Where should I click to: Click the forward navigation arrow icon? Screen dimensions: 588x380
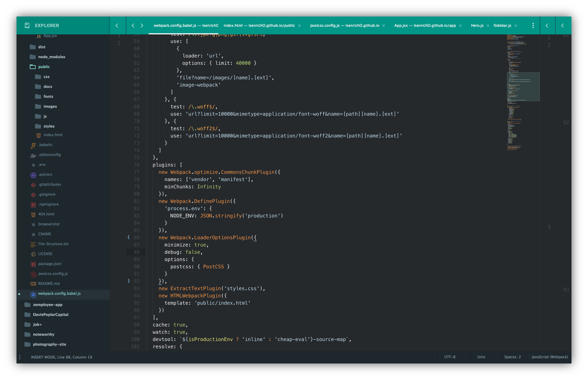click(x=141, y=25)
